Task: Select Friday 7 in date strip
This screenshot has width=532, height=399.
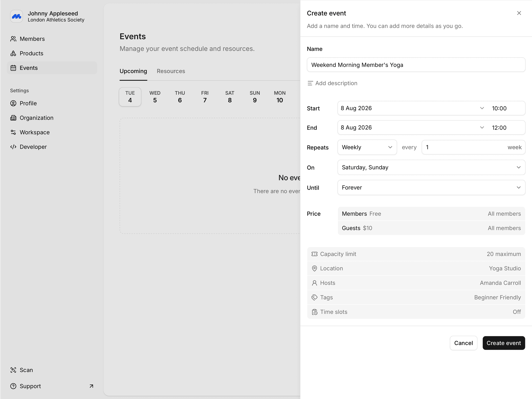Action: tap(205, 97)
